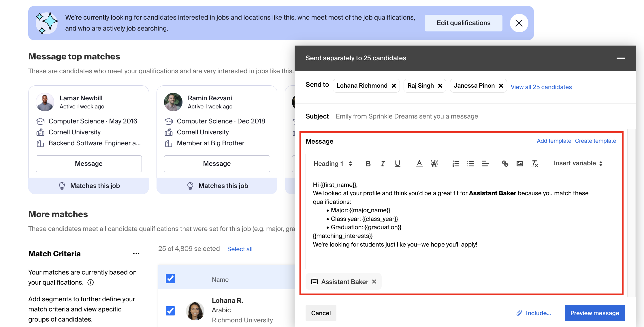Click the insert image icon
Screen dimensions: 644x327
(x=519, y=163)
